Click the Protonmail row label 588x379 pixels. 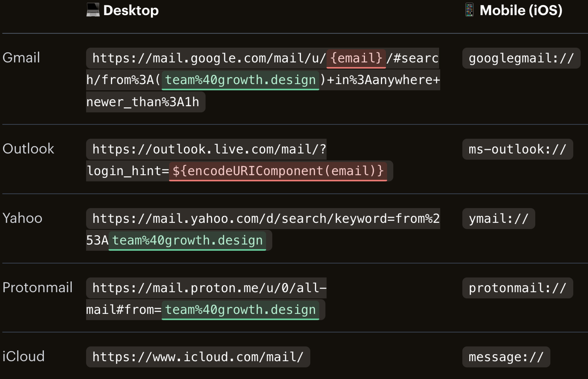pyautogui.click(x=37, y=288)
